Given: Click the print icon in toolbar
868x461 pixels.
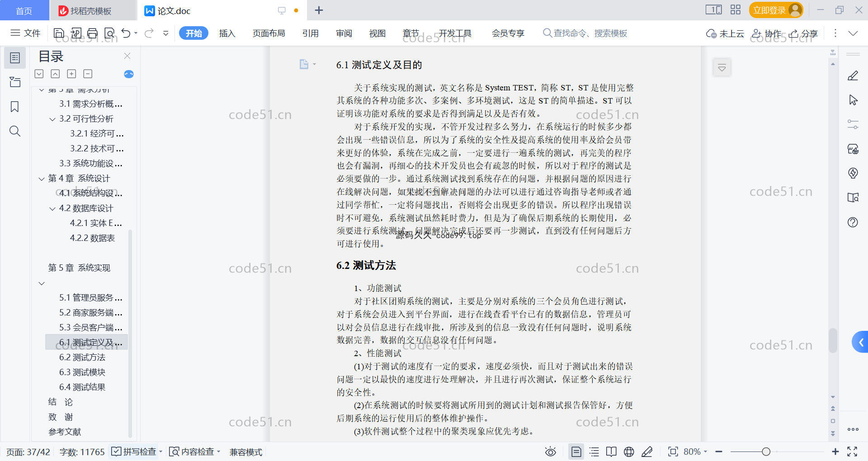Looking at the screenshot, I should tap(93, 33).
